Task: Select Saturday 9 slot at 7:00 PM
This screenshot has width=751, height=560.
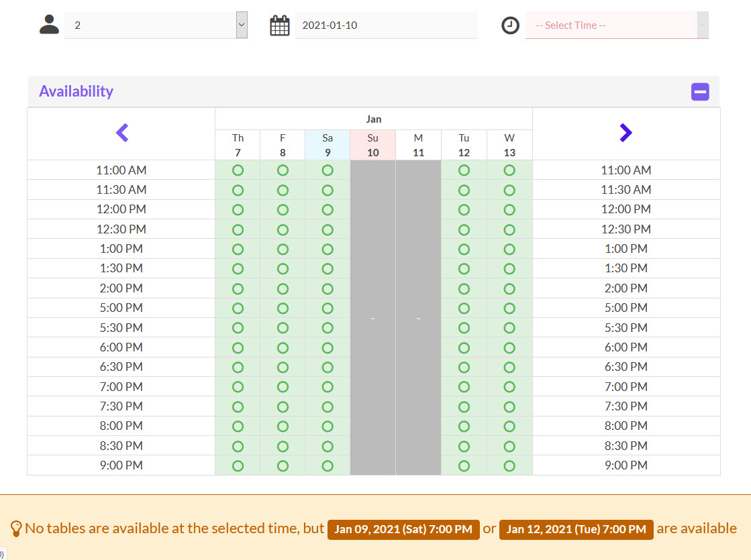Action: [328, 387]
